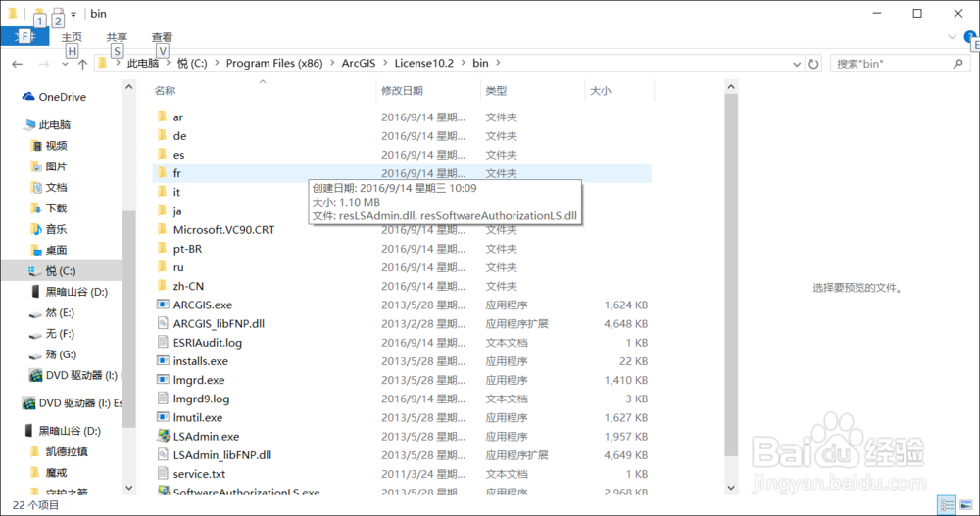980x516 pixels.
Task: Expand subfolders after License10.2 breadcrumb
Action: 464,63
